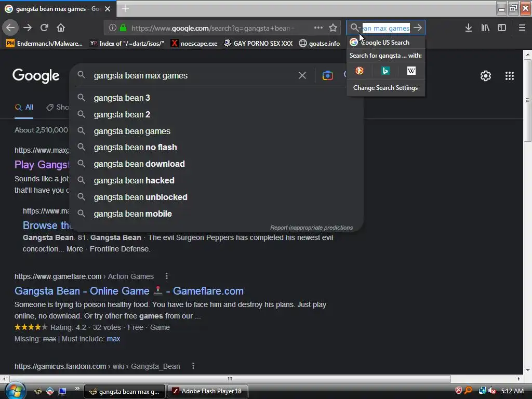Screen dimensions: 532x399
Task: Expand the quick launch chevron
Action: (77, 389)
